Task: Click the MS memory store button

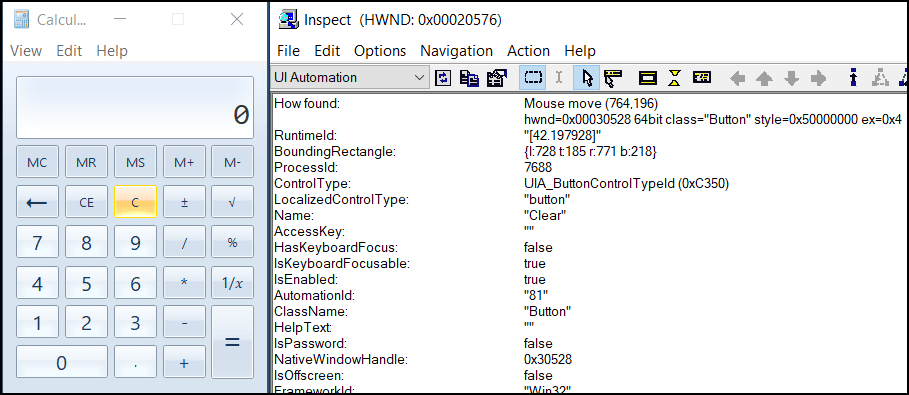Action: (135, 162)
